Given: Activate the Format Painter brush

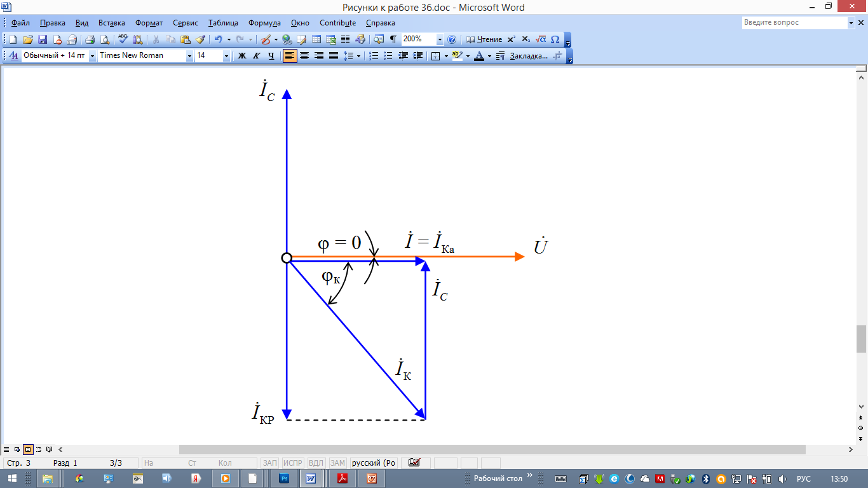Looking at the screenshot, I should pyautogui.click(x=200, y=39).
